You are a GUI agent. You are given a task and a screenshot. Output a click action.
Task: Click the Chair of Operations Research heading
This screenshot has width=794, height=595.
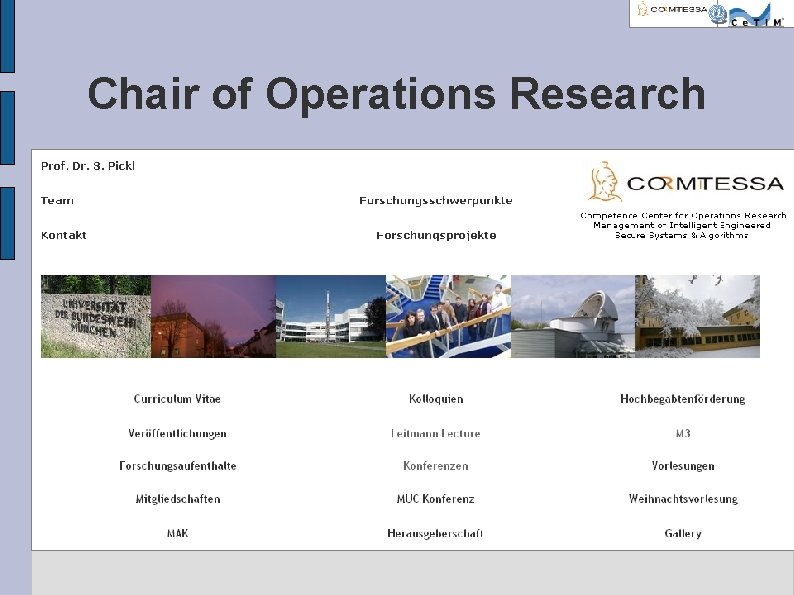(x=396, y=94)
